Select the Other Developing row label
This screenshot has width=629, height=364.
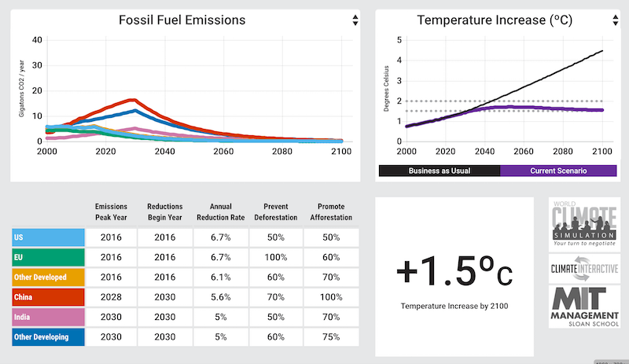tap(48, 337)
